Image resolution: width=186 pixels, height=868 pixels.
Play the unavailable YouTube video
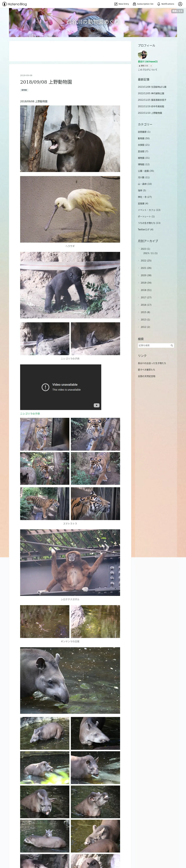pos(61,387)
